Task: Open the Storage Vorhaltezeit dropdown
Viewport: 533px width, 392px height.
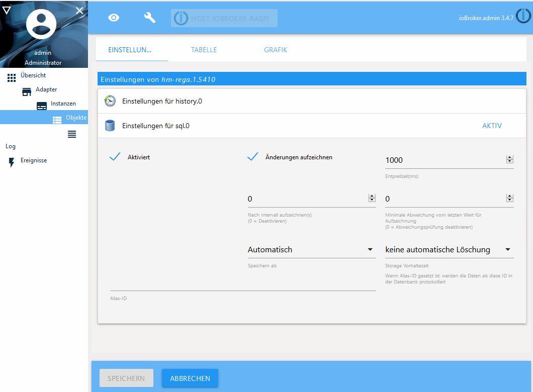Action: click(x=449, y=250)
